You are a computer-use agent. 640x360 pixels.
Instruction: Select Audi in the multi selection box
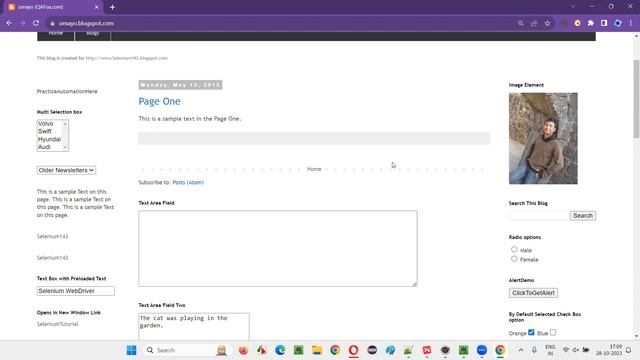(x=44, y=147)
